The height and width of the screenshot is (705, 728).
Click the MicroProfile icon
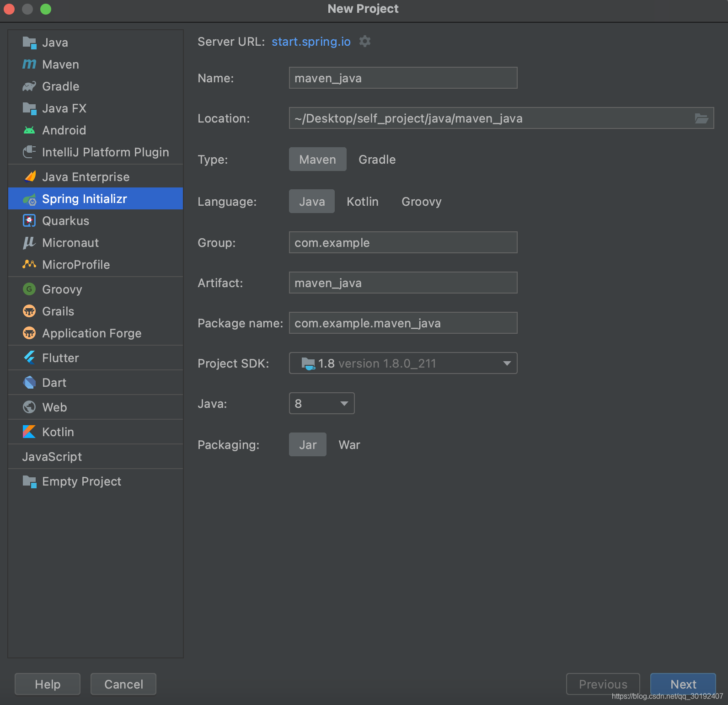coord(29,264)
